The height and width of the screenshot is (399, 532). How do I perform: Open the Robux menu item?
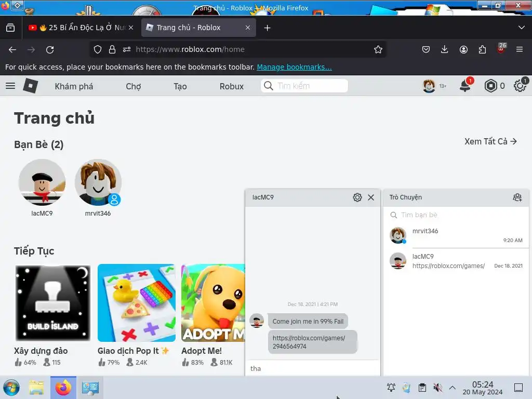[x=231, y=87]
